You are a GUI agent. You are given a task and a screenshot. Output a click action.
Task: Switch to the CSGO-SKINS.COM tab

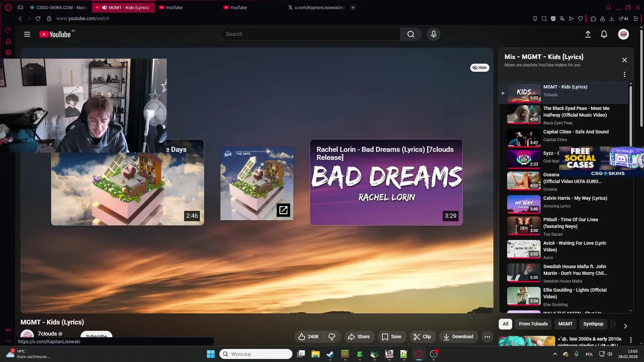click(58, 8)
